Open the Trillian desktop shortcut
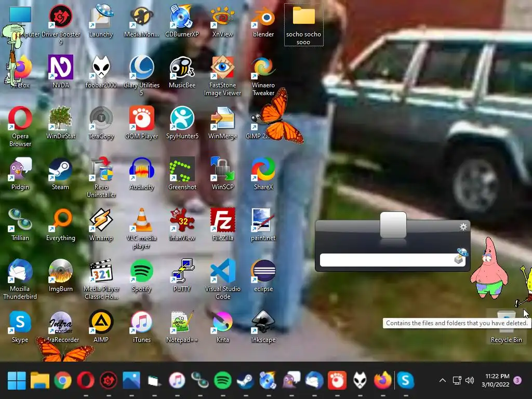 [20, 224]
